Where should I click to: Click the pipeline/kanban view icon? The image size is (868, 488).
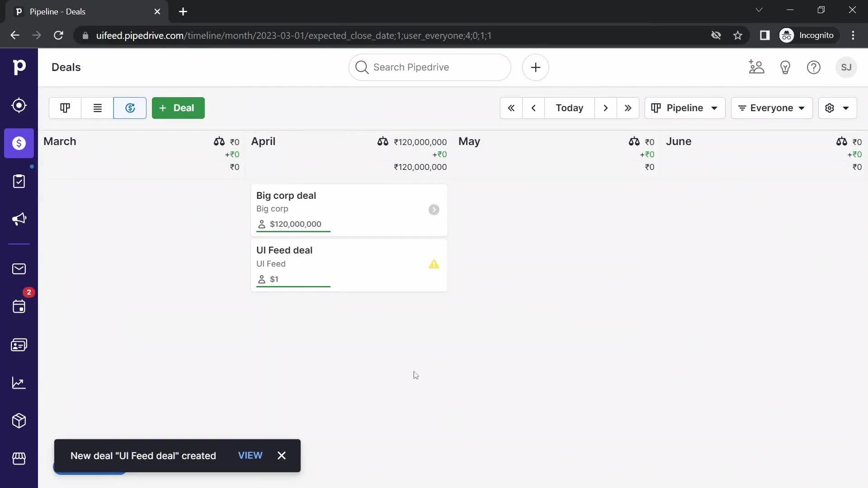point(65,107)
